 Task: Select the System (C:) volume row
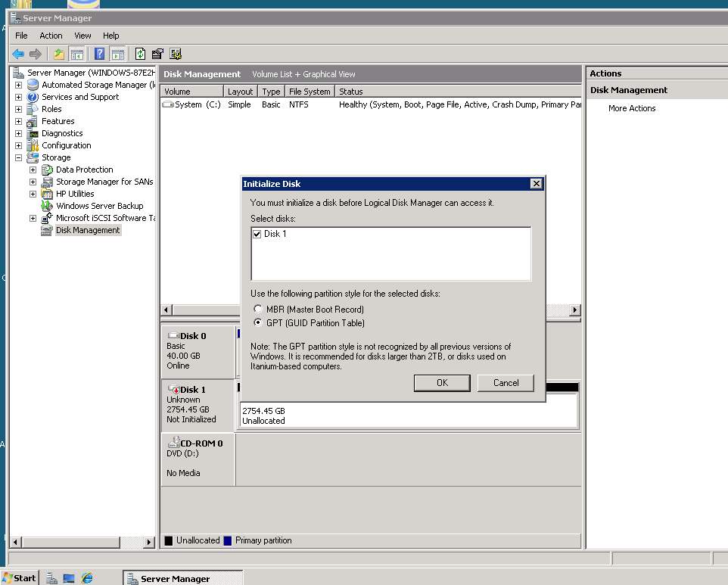371,104
